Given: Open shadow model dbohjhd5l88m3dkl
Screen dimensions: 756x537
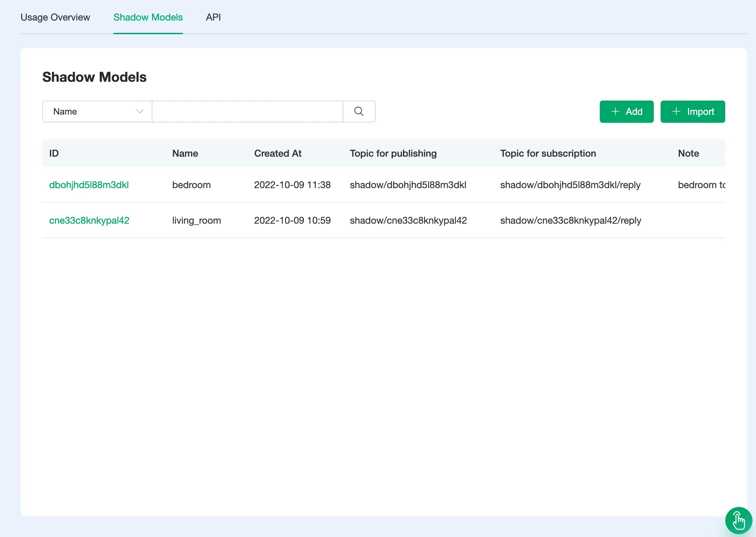Looking at the screenshot, I should (89, 184).
